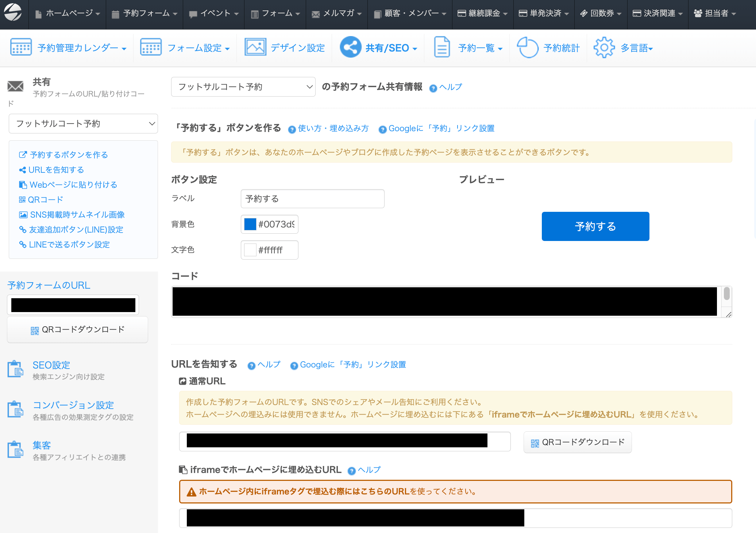Click the sidebar QRコードダウンロード button
Screen dimensions: 756x533
(x=77, y=330)
